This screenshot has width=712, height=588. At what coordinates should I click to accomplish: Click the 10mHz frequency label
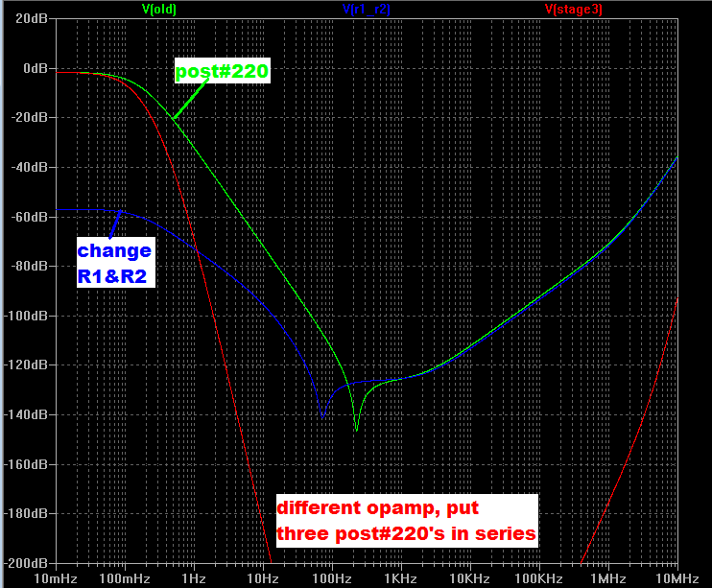56,579
